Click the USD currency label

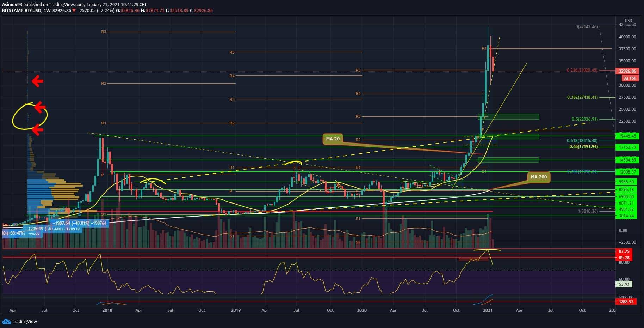click(x=628, y=21)
